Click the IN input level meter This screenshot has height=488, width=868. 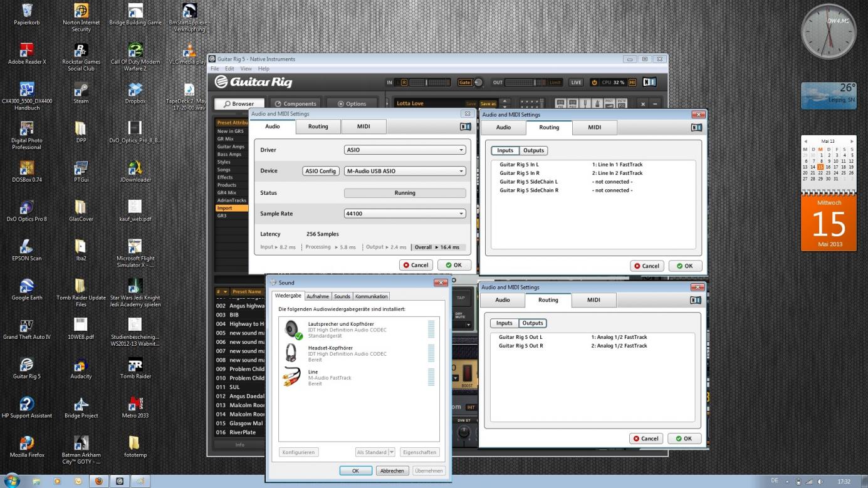pos(430,82)
